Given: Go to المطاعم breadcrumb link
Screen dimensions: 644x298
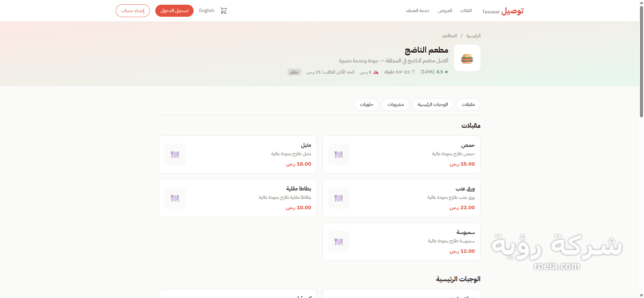Looking at the screenshot, I should pyautogui.click(x=450, y=36).
